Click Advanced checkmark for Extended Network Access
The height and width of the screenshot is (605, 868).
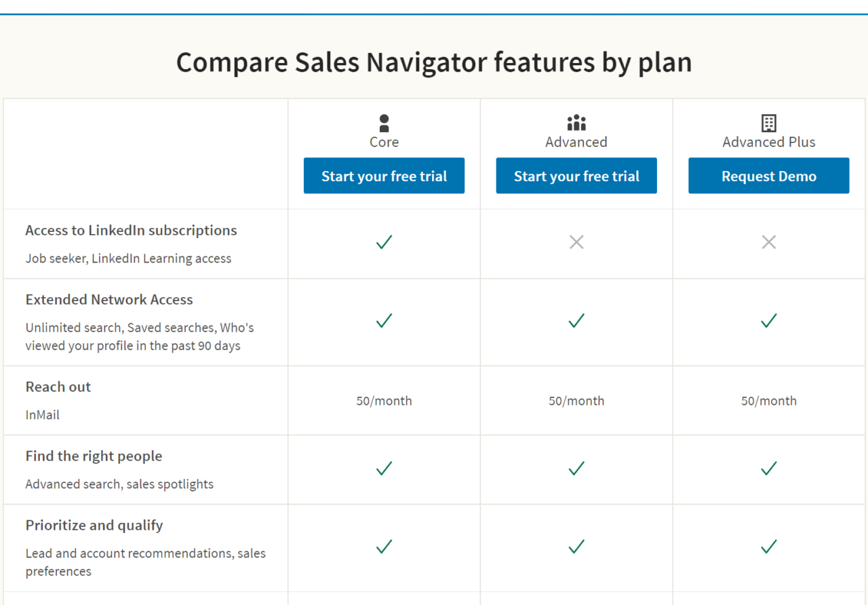576,321
